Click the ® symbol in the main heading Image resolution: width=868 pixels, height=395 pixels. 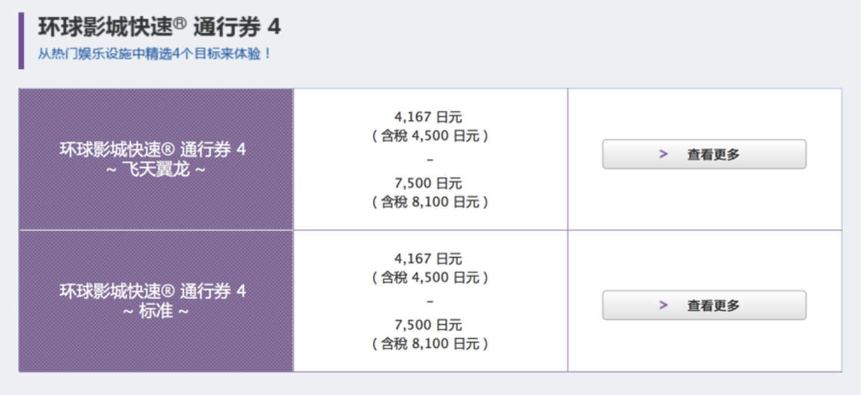tap(180, 25)
